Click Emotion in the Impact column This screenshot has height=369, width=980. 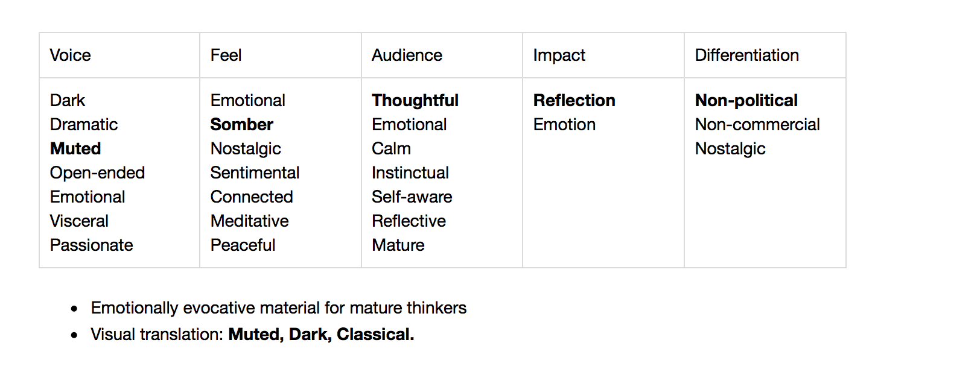[564, 124]
